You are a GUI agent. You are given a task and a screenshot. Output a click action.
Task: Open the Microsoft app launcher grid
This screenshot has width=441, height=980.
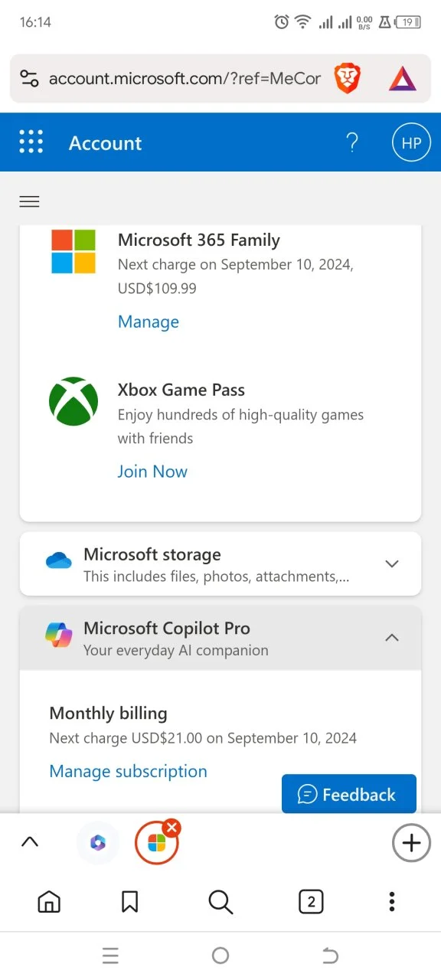(x=31, y=142)
